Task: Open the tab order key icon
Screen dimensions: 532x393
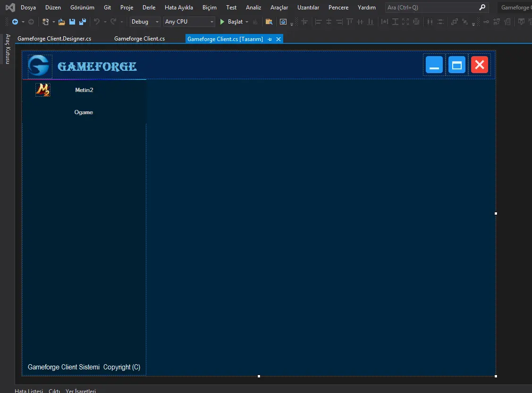Action: [x=486, y=22]
